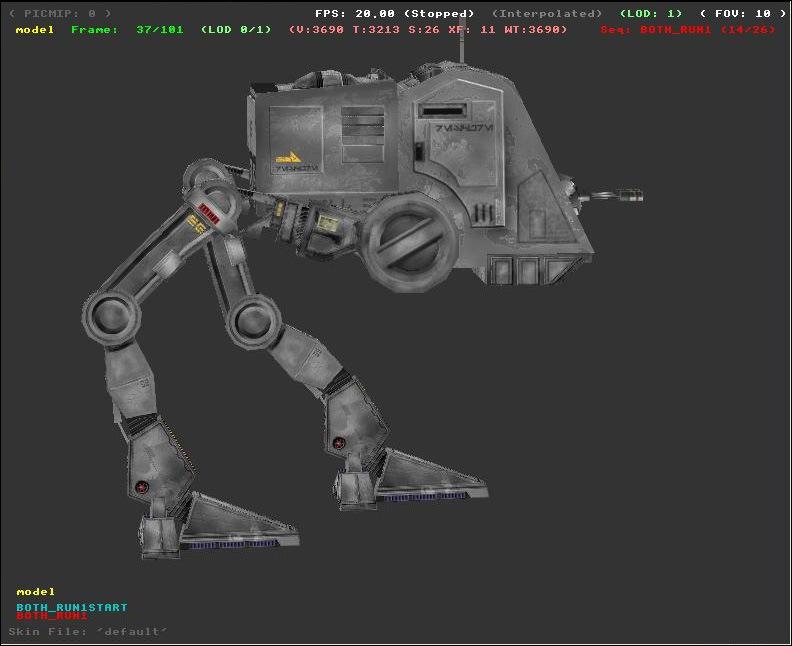This screenshot has height=646, width=792.
Task: Click the PICMIP: 0 indicator
Action: coord(60,14)
